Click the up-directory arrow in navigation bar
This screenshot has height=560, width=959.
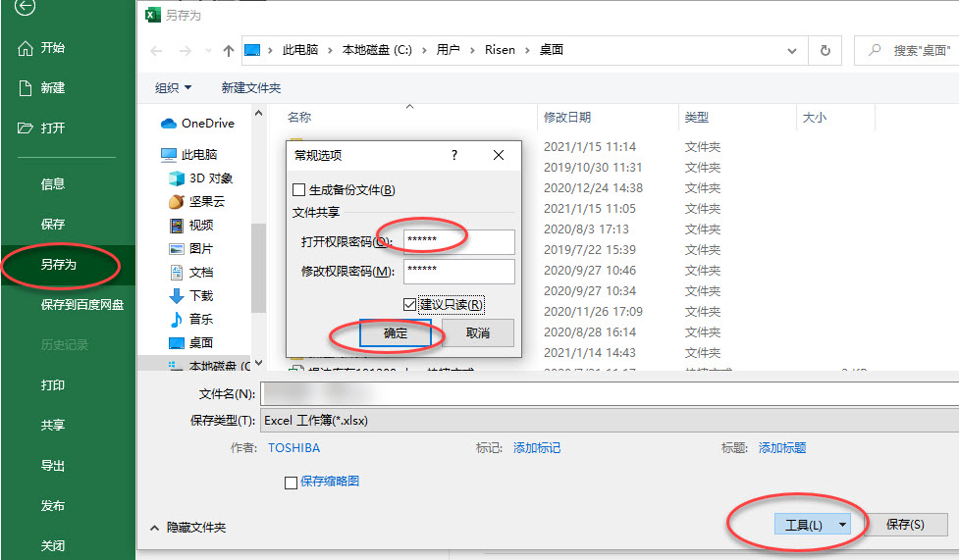pos(229,50)
